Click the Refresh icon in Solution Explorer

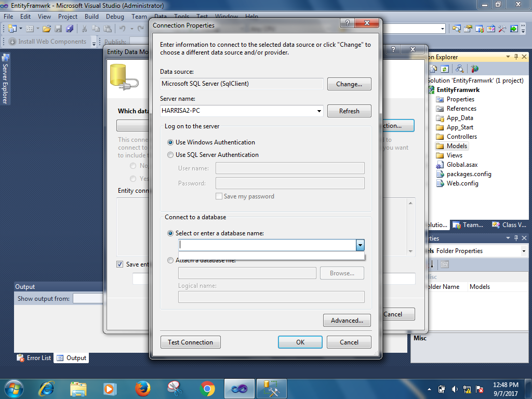pyautogui.click(x=445, y=69)
